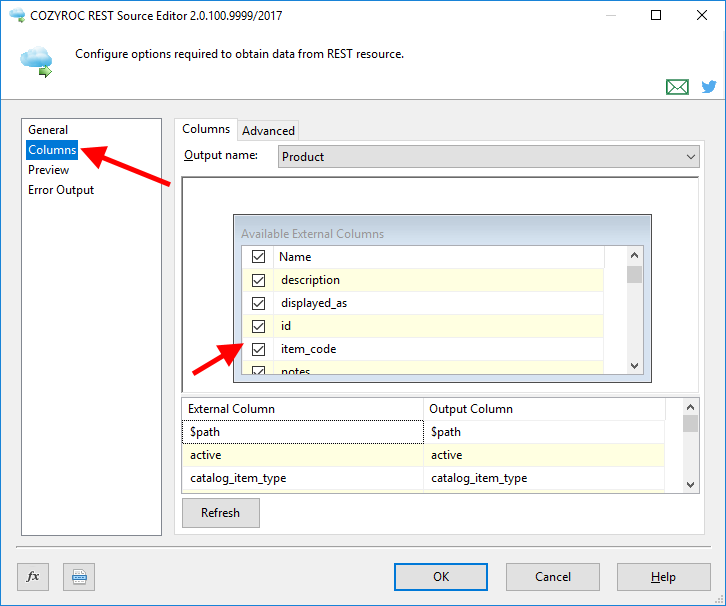
Task: Select the Columns tab at top
Action: pyautogui.click(x=206, y=129)
